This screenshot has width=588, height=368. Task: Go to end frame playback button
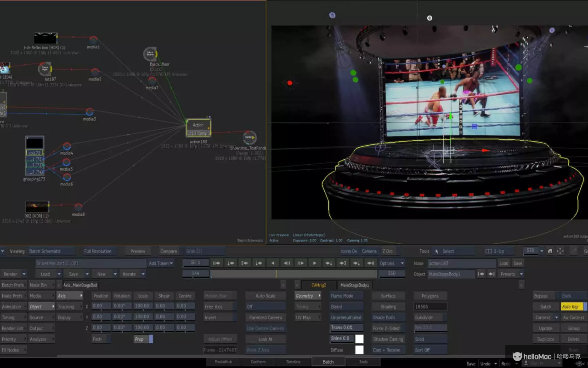point(371,263)
